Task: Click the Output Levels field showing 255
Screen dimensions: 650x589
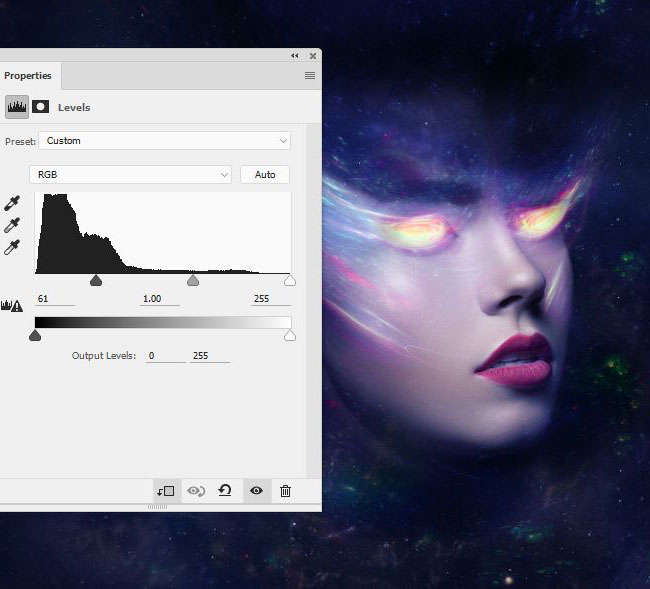Action: [210, 356]
